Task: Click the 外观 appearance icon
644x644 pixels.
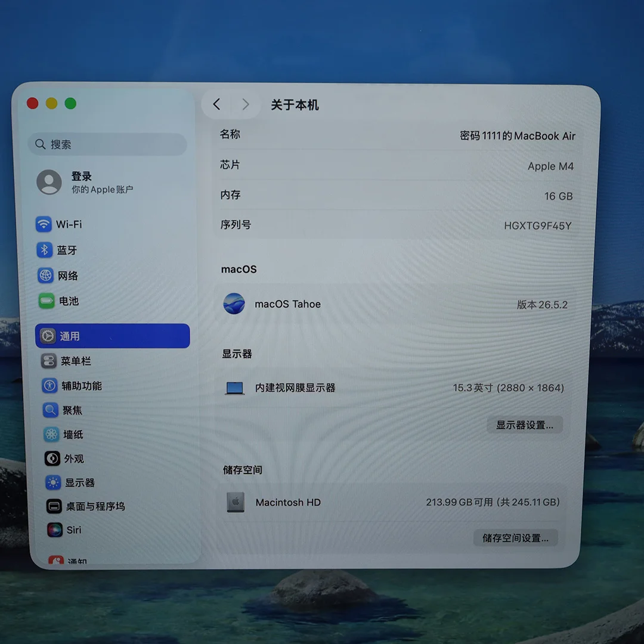Action: [x=52, y=459]
